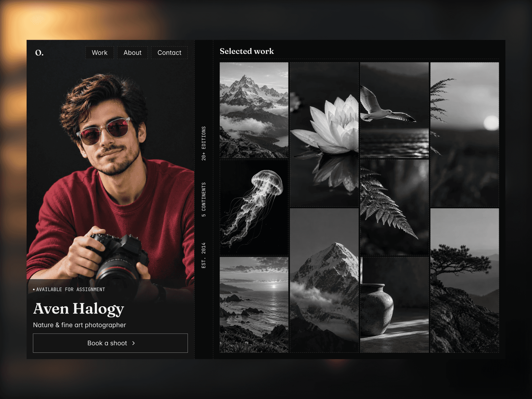This screenshot has width=532, height=399.
Task: Open the fern leaf photo
Action: click(x=394, y=208)
